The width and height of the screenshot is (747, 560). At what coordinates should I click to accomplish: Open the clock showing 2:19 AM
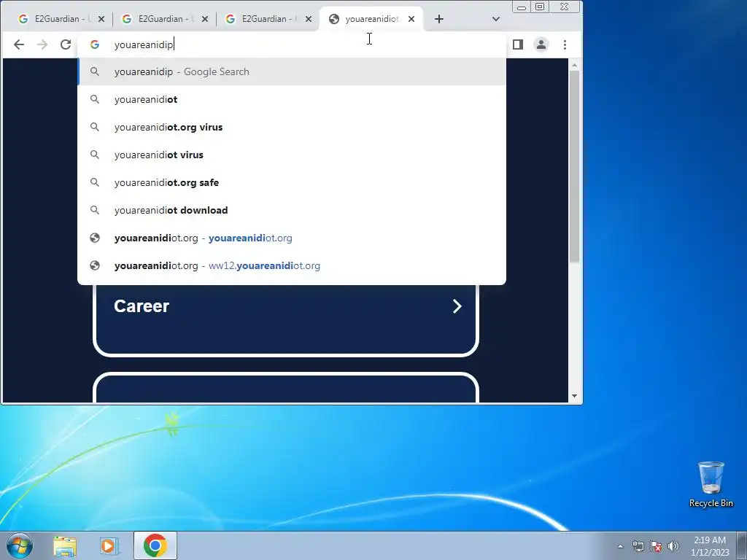point(710,546)
